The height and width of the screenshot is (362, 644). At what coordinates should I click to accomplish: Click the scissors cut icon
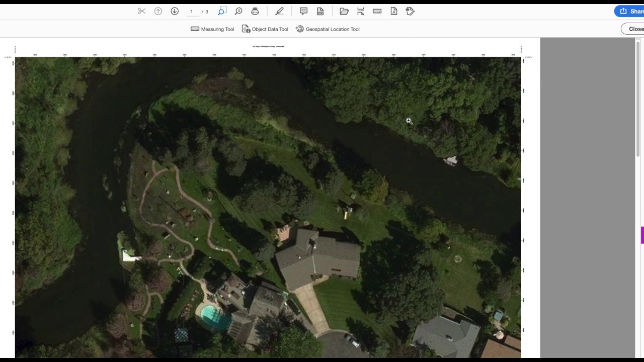[141, 11]
